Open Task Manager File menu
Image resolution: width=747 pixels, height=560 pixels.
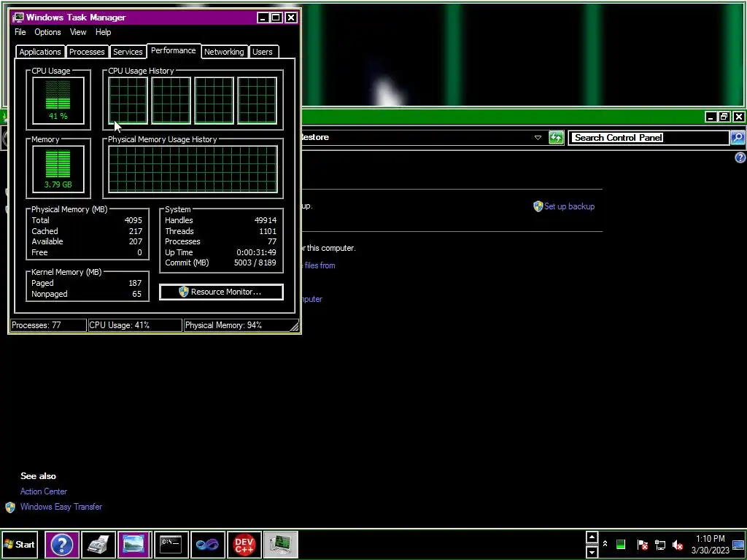coord(20,32)
